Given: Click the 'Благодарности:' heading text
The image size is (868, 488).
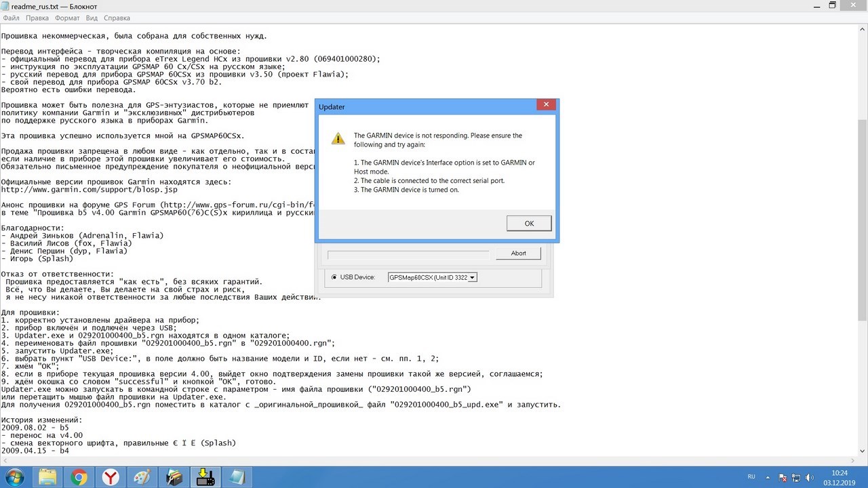Looking at the screenshot, I should click(x=33, y=228).
